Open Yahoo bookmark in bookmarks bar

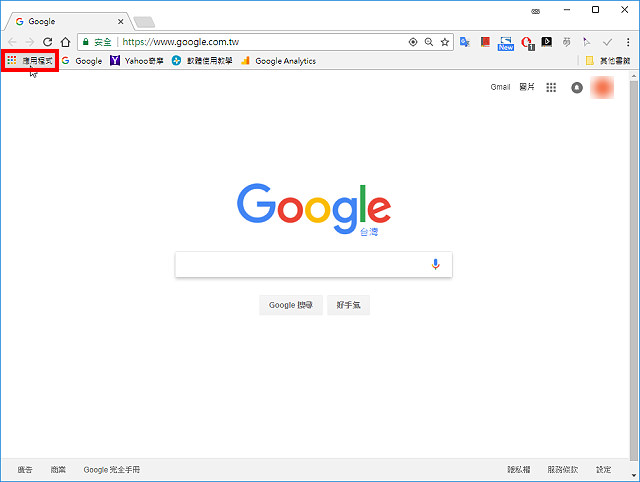tap(137, 61)
